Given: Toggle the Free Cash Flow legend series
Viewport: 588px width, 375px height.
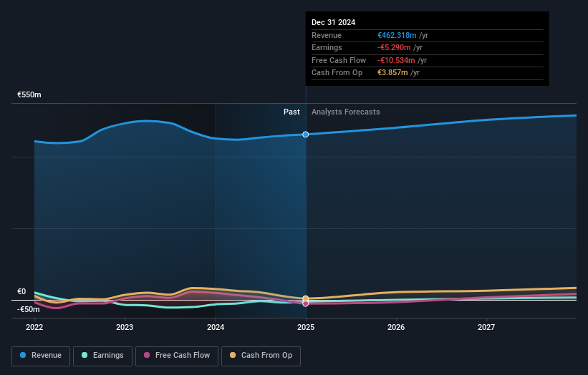Looking at the screenshot, I should coord(177,356).
